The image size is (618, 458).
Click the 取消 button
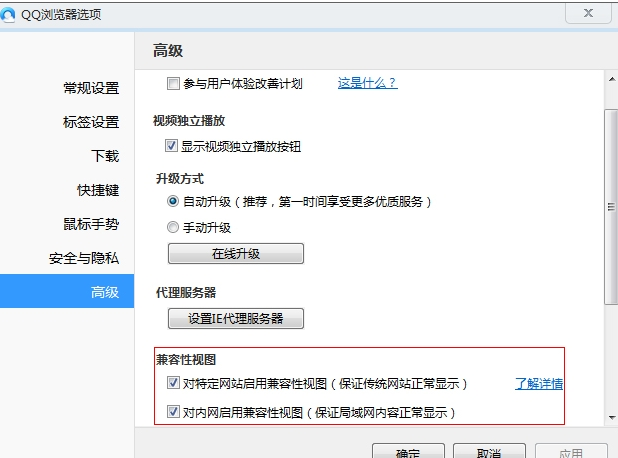point(489,451)
